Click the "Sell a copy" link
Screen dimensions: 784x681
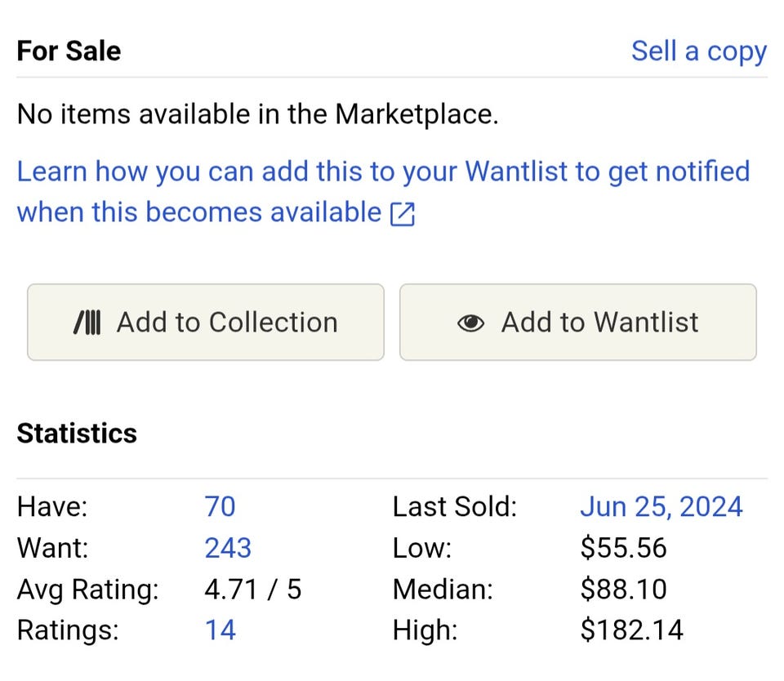pyautogui.click(x=698, y=51)
